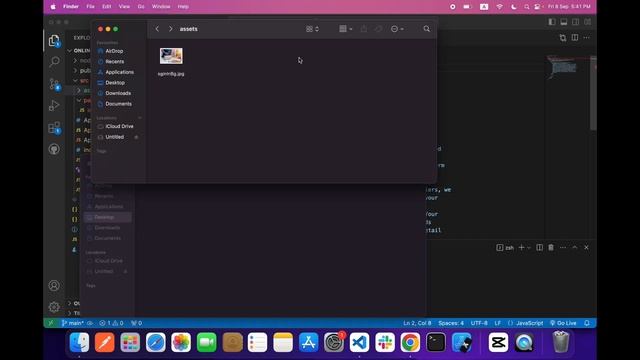Open CapCut from the Dock
Screen dimensions: 640x360
click(498, 342)
